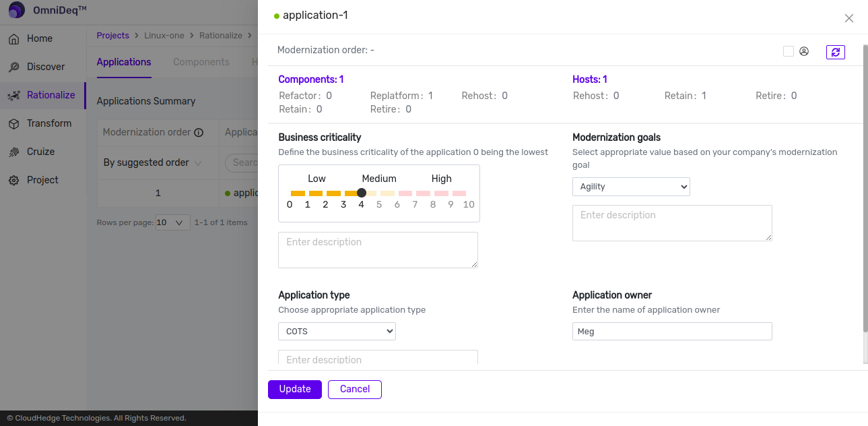The image size is (868, 426).
Task: Click the Modernization order info icon
Action: point(199,133)
